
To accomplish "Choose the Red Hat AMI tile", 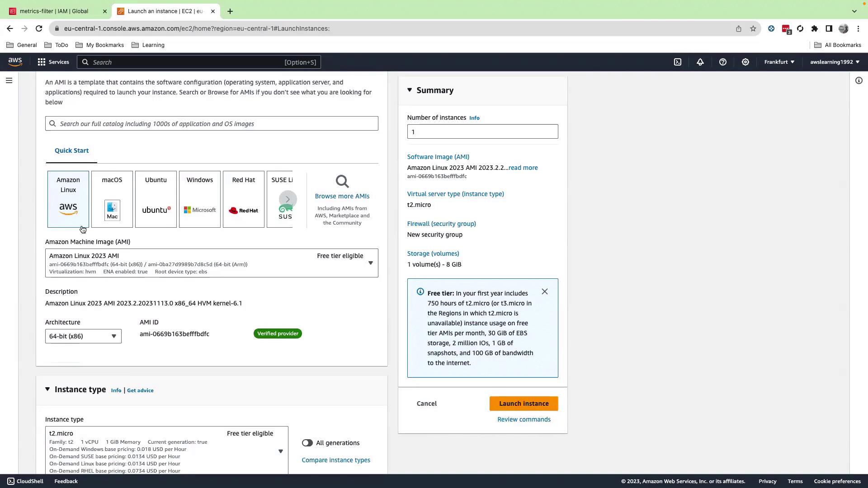I will point(243,199).
